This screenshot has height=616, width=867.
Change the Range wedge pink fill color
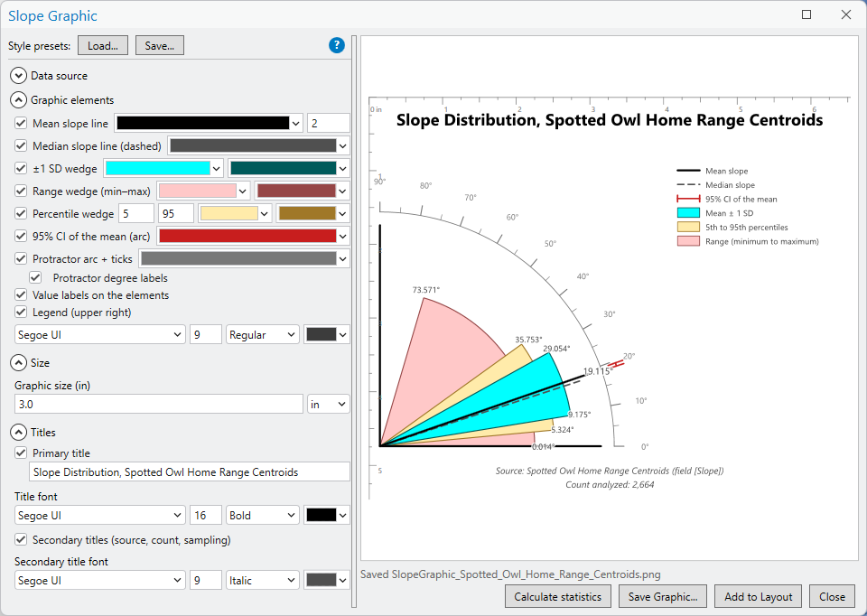(203, 191)
